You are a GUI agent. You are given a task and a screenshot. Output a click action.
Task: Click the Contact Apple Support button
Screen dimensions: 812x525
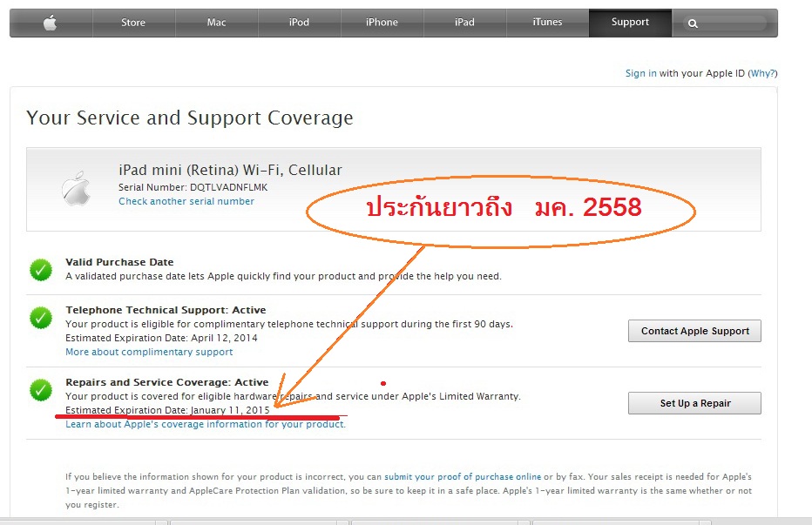[x=694, y=331]
